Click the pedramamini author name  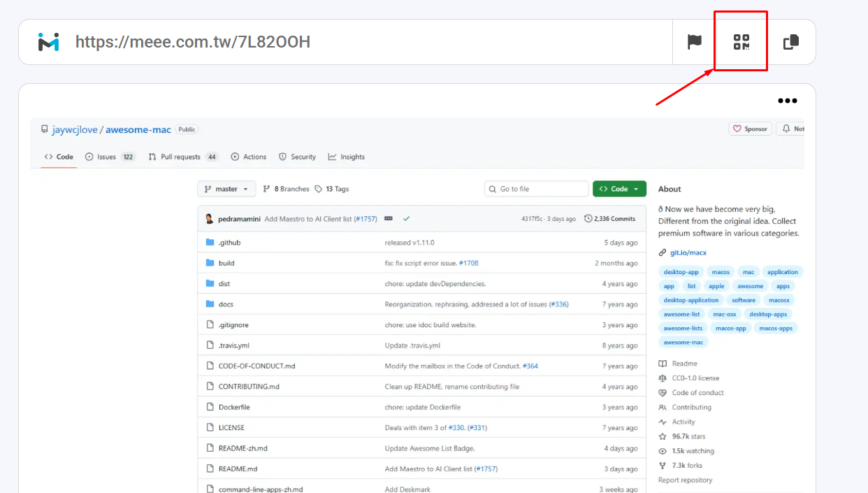pos(239,219)
